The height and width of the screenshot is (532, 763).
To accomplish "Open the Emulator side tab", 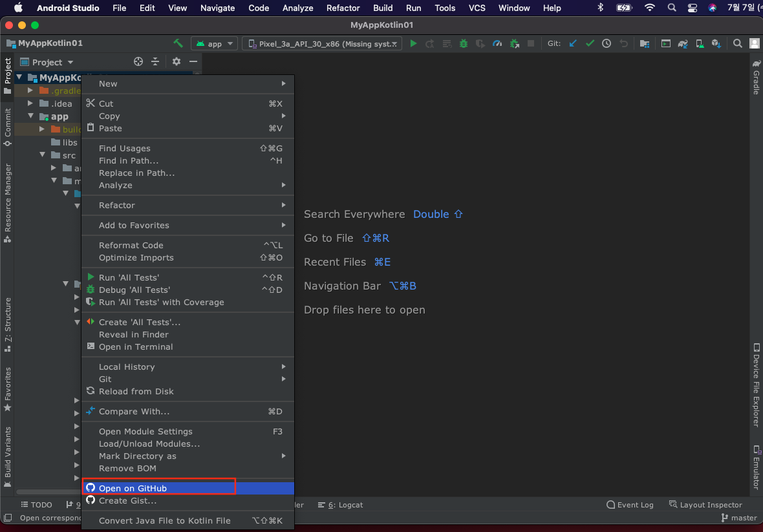I will 756,467.
